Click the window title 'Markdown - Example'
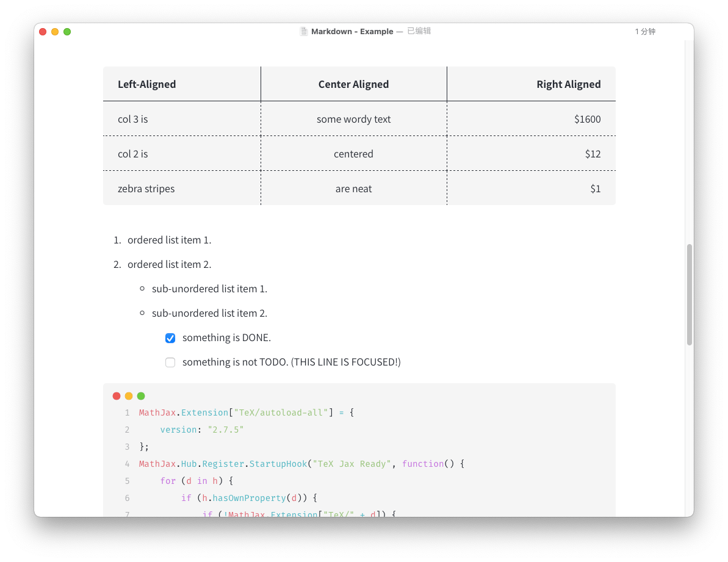728x562 pixels. tap(352, 32)
